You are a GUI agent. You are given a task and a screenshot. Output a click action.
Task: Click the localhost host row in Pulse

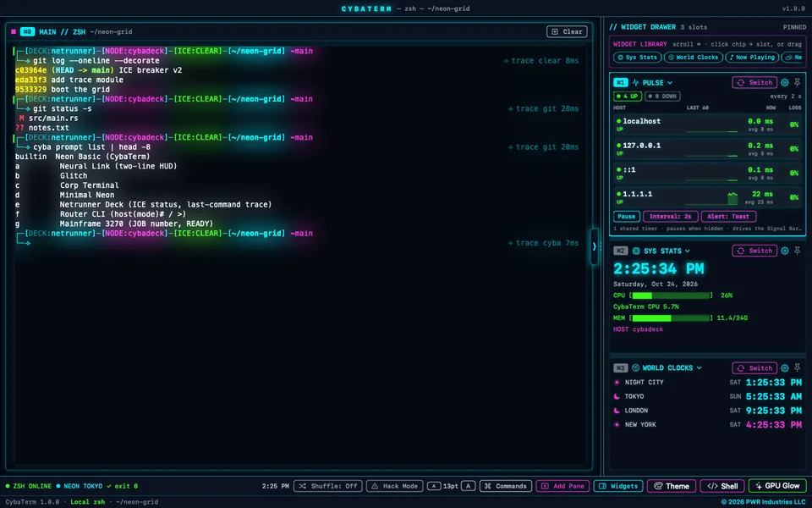707,124
